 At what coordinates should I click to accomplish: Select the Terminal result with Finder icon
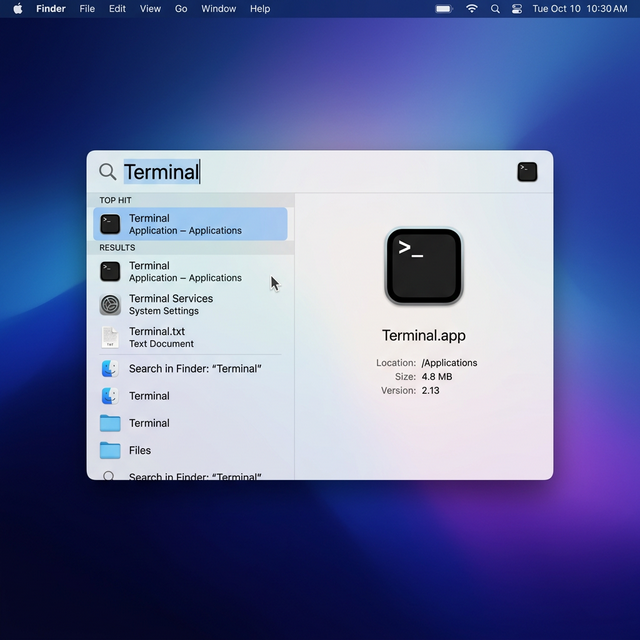[190, 396]
